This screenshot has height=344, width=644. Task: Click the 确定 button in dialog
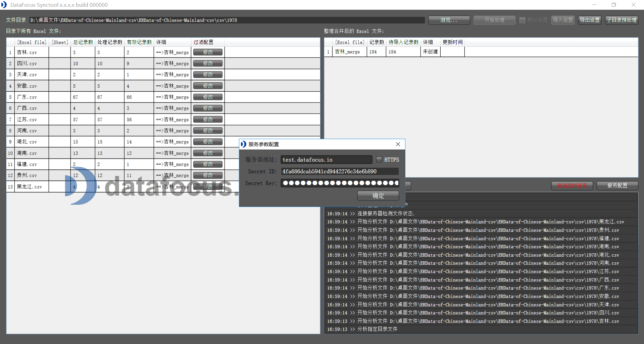(378, 196)
